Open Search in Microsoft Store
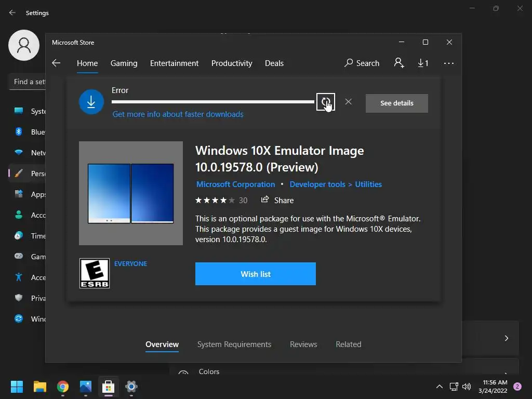This screenshot has height=399, width=532. point(362,63)
